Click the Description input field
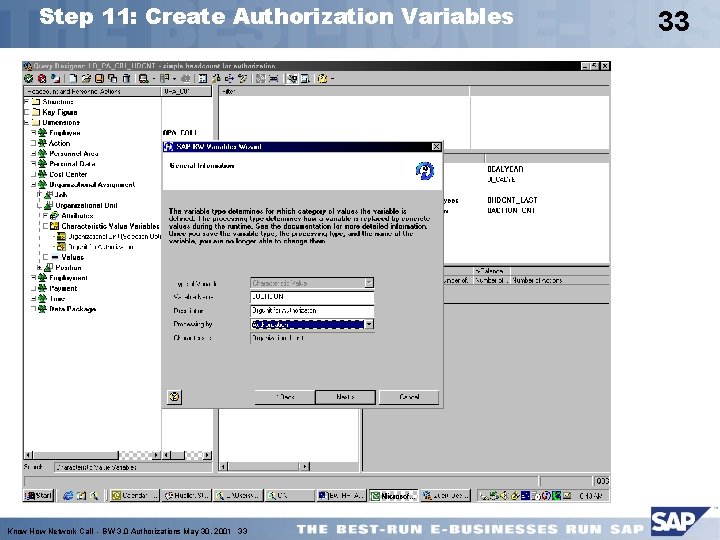This screenshot has width=720, height=540. tap(312, 310)
